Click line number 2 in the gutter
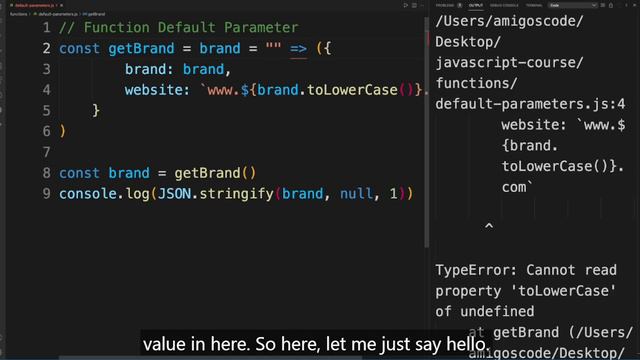 click(x=47, y=49)
